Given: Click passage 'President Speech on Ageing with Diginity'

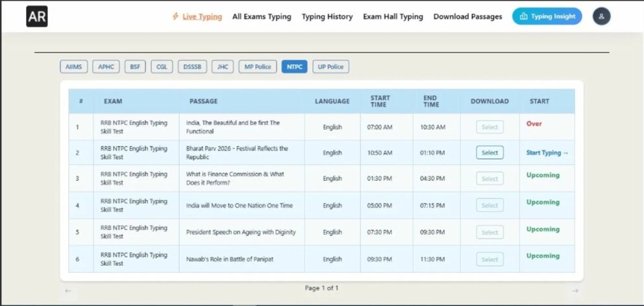Looking at the screenshot, I should pos(241,232).
